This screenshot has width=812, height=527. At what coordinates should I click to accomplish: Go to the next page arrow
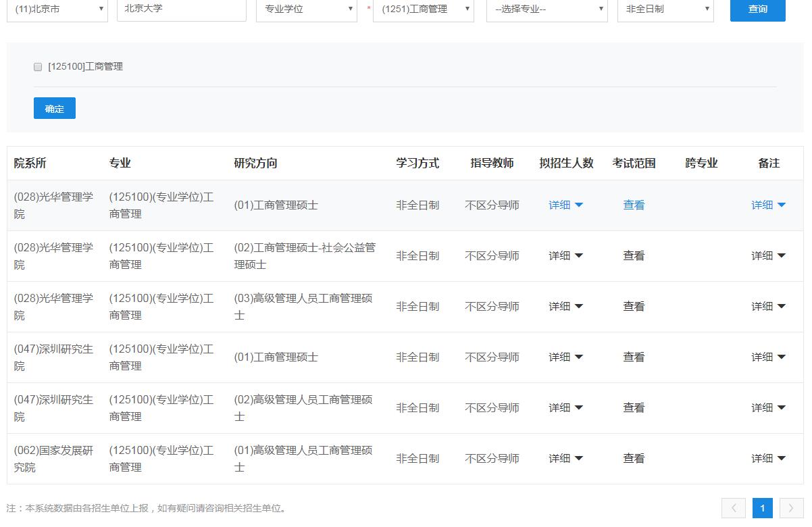pos(791,509)
